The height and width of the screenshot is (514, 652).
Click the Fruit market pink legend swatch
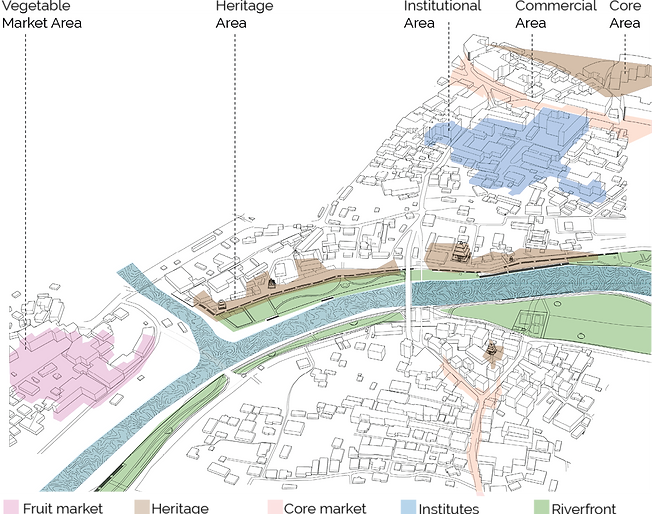[11, 507]
